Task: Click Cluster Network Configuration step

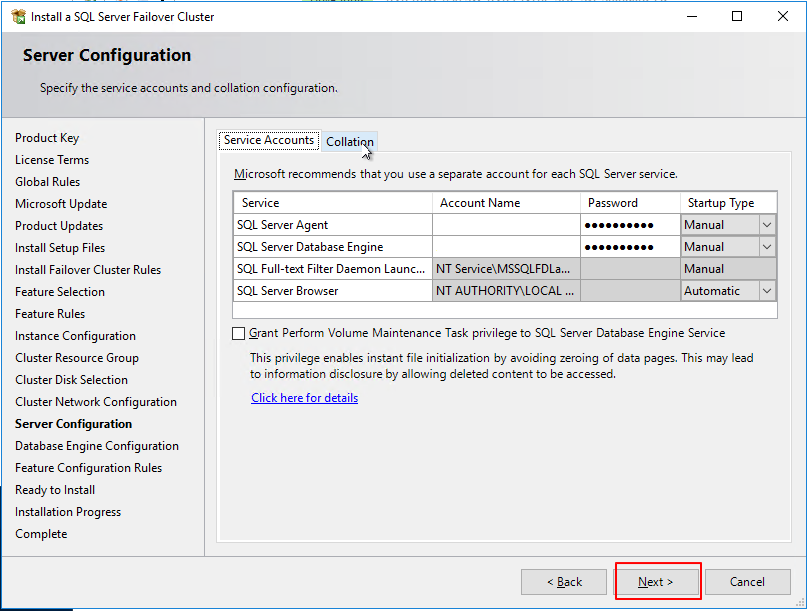Action: click(96, 402)
